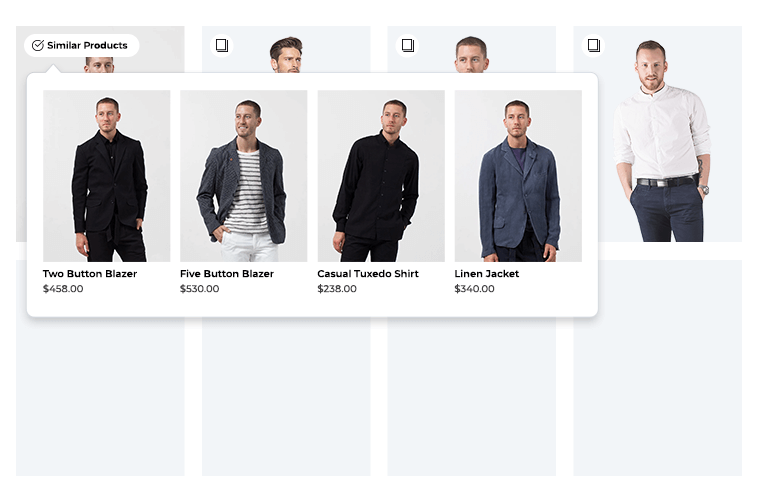Open the Two Button Blazer title link
Viewport: 758px width, 493px height.
[90, 274]
